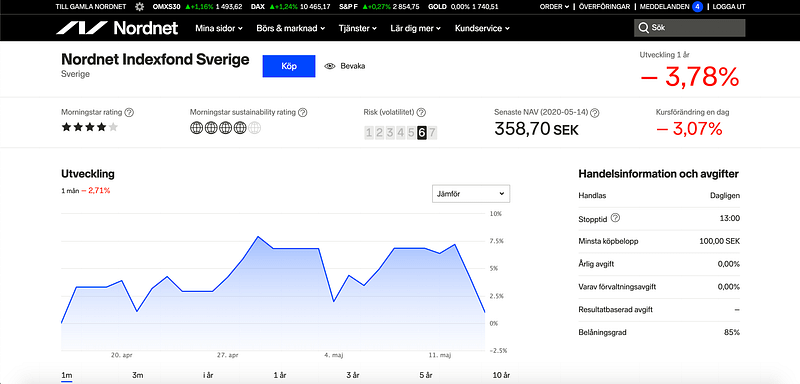Select the 3m chart period
Screen dimensions: 800x384
point(138,375)
